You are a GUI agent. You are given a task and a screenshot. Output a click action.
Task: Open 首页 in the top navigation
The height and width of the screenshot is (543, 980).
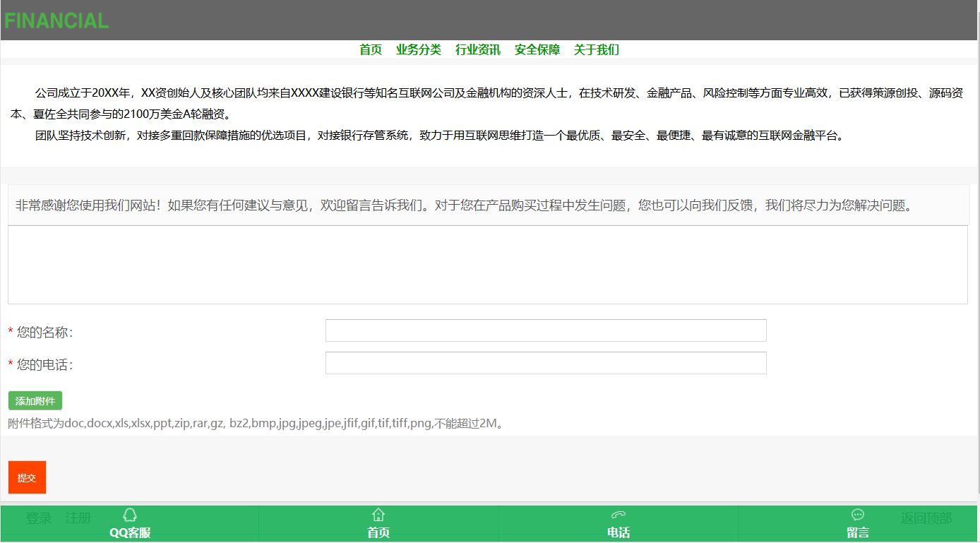[x=371, y=49]
